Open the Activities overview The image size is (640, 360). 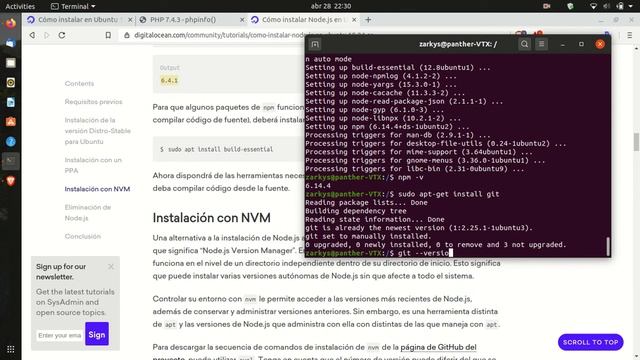[20, 6]
